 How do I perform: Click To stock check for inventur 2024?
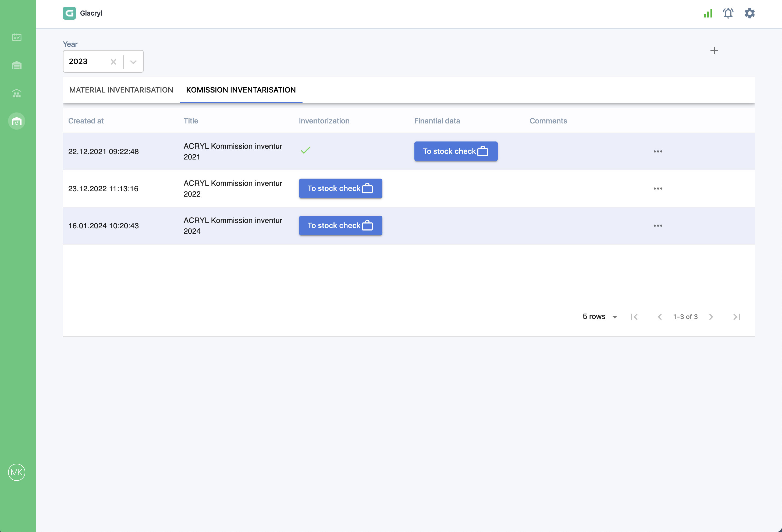(x=340, y=225)
